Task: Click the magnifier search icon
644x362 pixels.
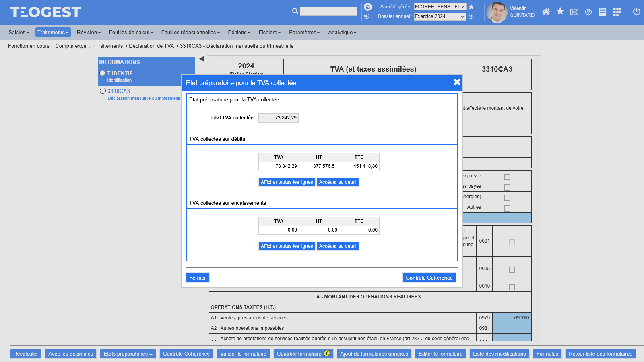Action: pyautogui.click(x=295, y=11)
